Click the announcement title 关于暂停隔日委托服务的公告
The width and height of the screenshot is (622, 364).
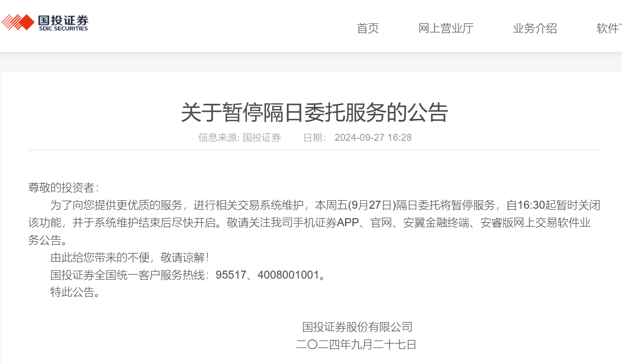tap(314, 113)
